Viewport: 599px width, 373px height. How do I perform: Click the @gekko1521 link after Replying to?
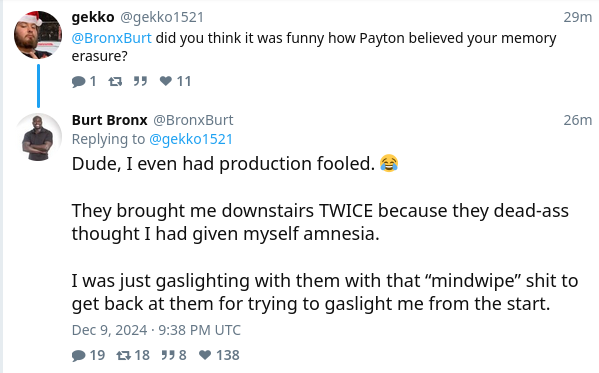point(191,139)
